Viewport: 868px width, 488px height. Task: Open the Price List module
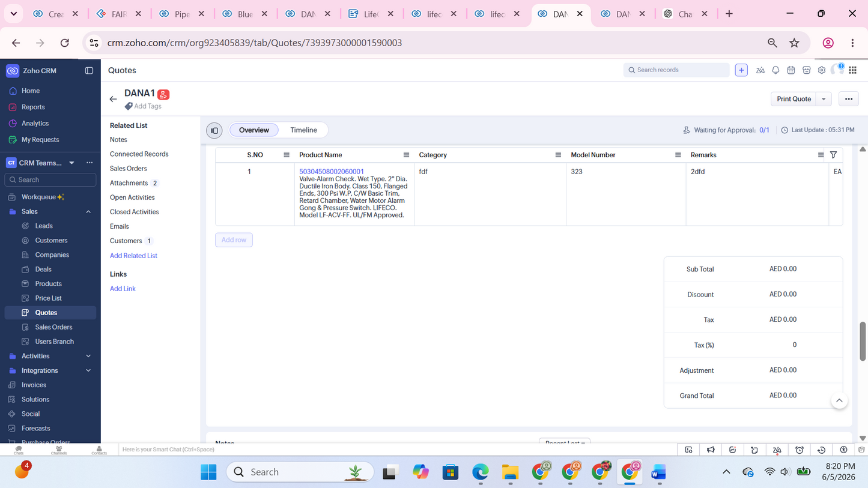[x=49, y=298]
